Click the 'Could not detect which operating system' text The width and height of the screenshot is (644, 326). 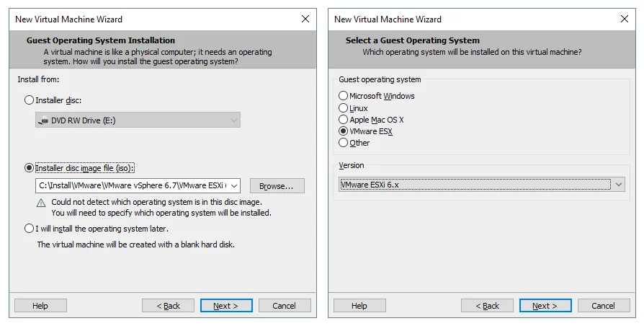156,202
